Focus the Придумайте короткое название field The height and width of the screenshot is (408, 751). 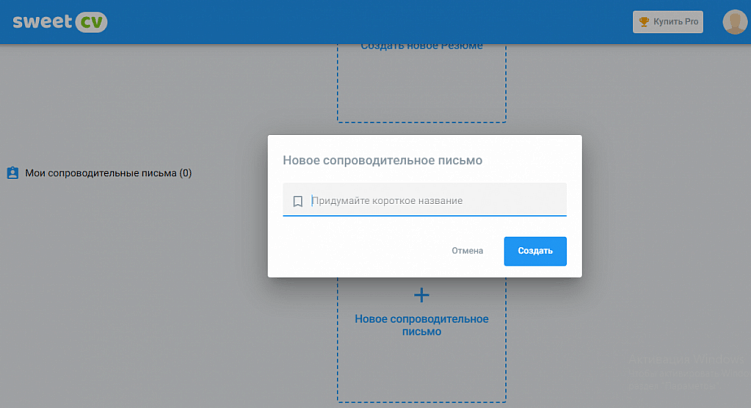pos(425,200)
